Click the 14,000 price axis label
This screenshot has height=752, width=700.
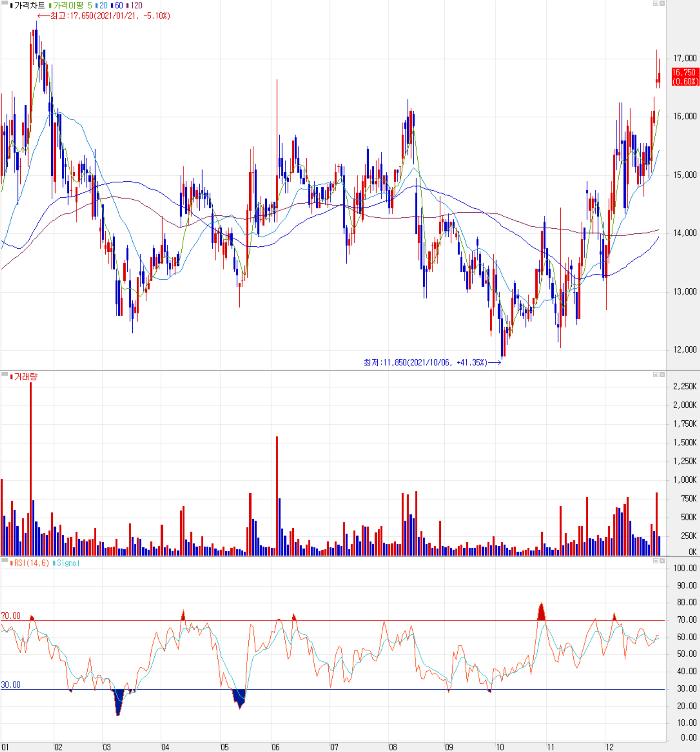click(685, 233)
